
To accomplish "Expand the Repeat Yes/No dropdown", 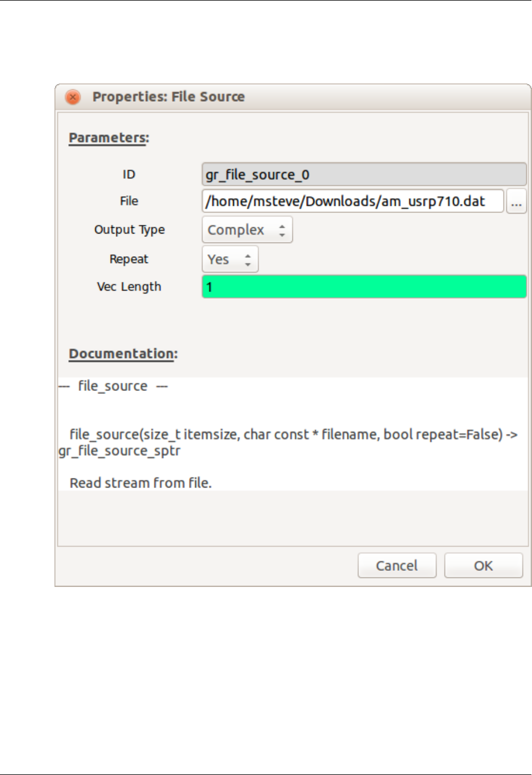I will (230, 260).
